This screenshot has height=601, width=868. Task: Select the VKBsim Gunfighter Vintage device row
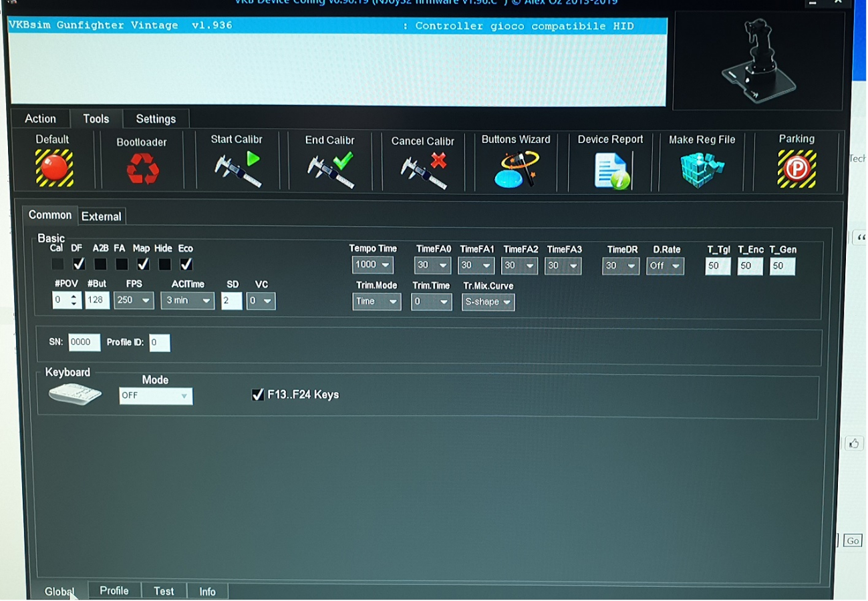tap(338, 26)
